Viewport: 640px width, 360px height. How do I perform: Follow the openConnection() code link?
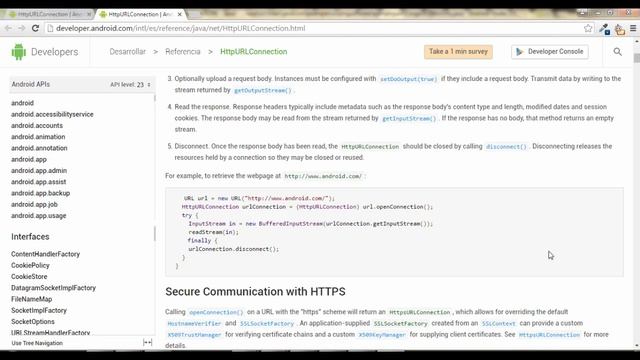pyautogui.click(x=216, y=312)
